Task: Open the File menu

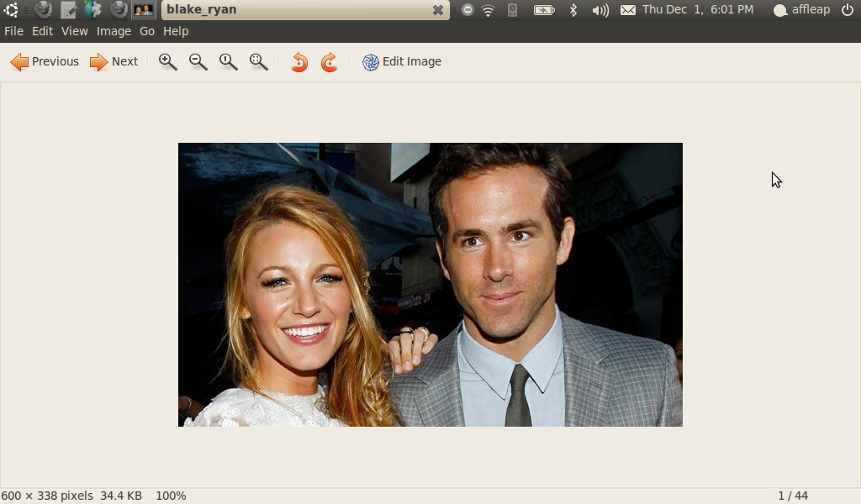Action: coord(13,31)
